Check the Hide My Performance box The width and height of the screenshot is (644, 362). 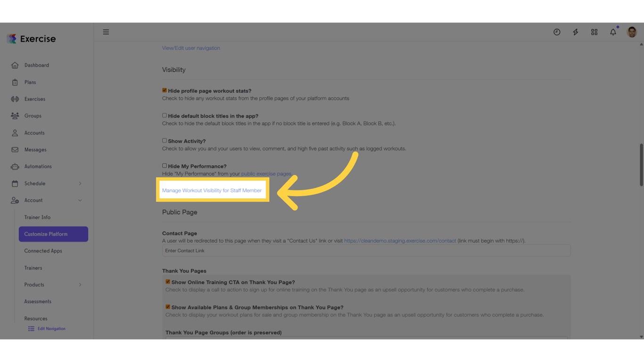point(165,165)
